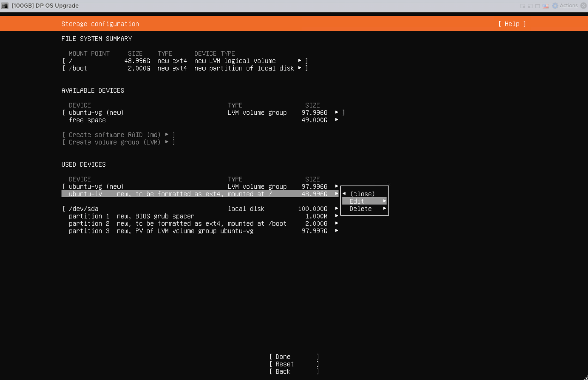
Task: Select the highlighted ubuntu-lv logical volume row
Action: click(x=200, y=194)
